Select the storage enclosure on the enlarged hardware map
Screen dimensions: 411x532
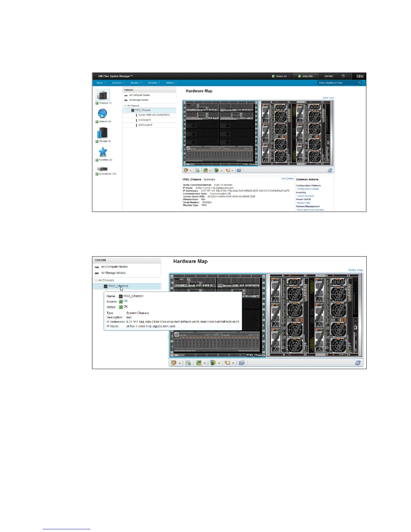coord(217,341)
